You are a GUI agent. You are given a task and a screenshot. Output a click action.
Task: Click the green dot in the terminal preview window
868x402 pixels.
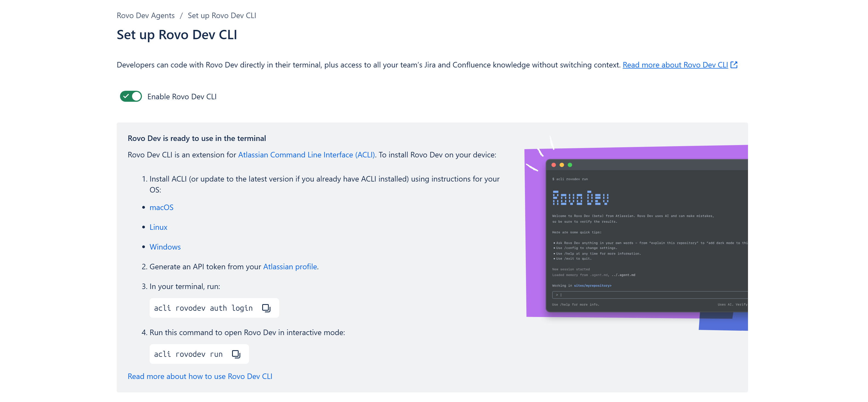pyautogui.click(x=569, y=165)
